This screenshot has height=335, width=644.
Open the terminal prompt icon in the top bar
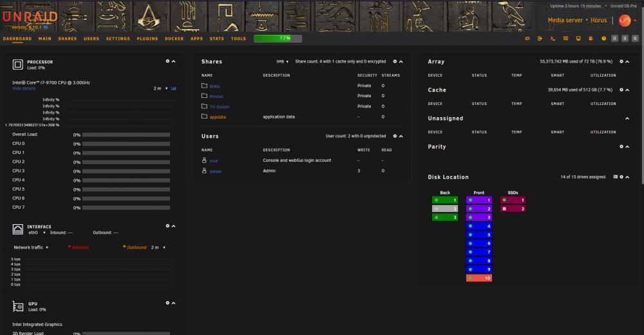point(553,38)
